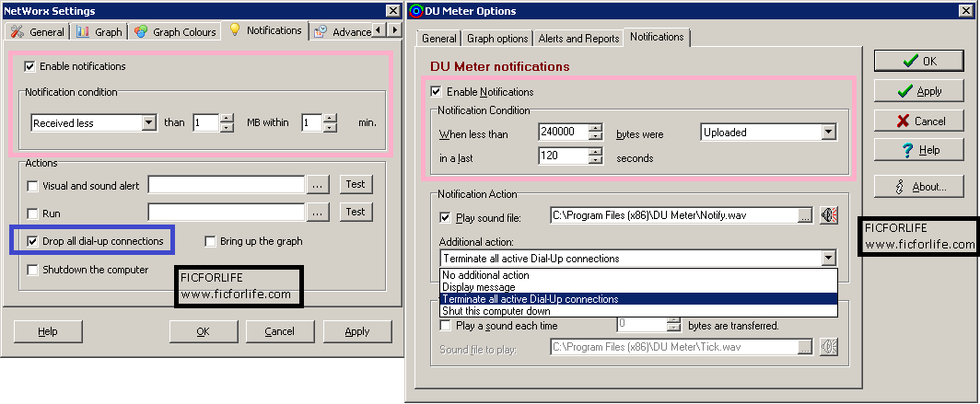980x404 pixels.
Task: Switch to the Graph tab in NetWorx
Action: point(99,31)
